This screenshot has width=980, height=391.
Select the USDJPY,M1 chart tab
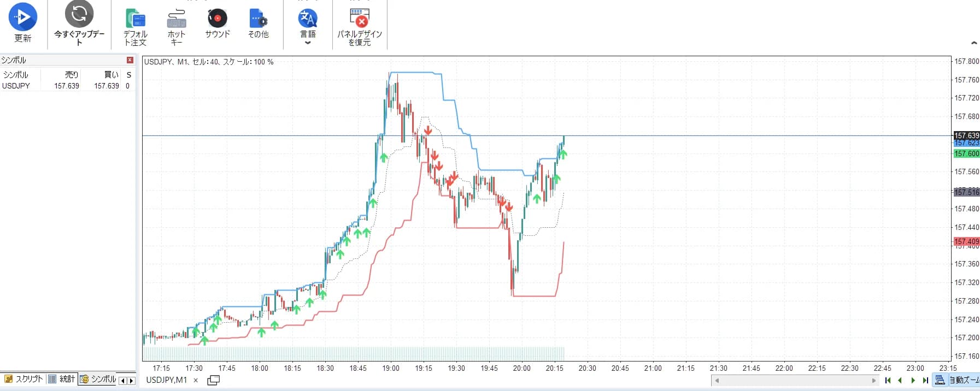[x=167, y=380]
